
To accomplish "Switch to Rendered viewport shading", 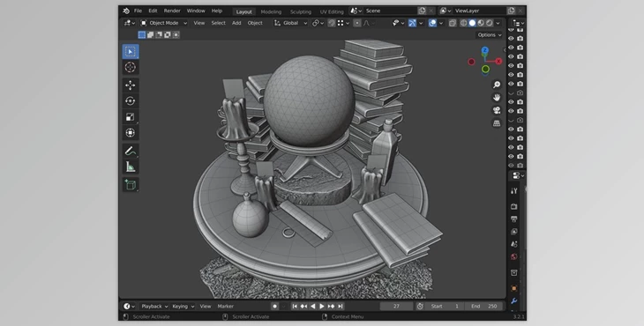I will (490, 23).
